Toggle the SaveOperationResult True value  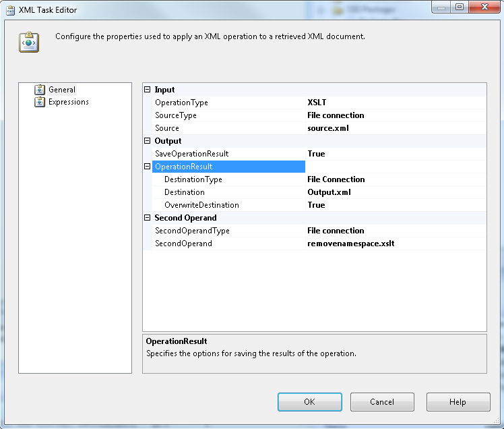click(317, 154)
